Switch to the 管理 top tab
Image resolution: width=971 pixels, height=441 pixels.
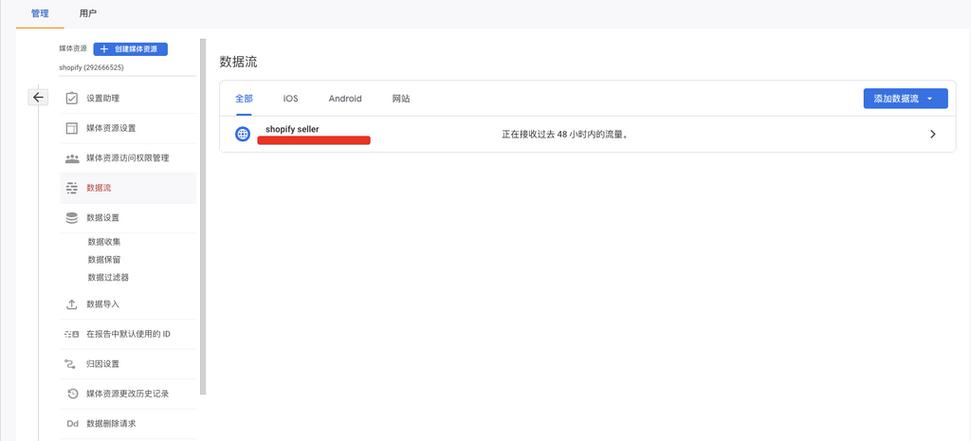pyautogui.click(x=40, y=13)
